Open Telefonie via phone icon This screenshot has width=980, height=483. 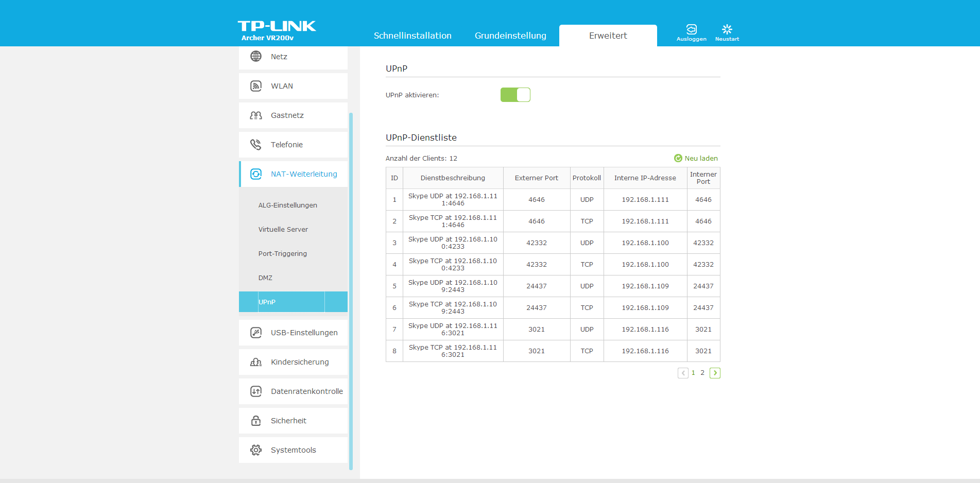pyautogui.click(x=256, y=145)
